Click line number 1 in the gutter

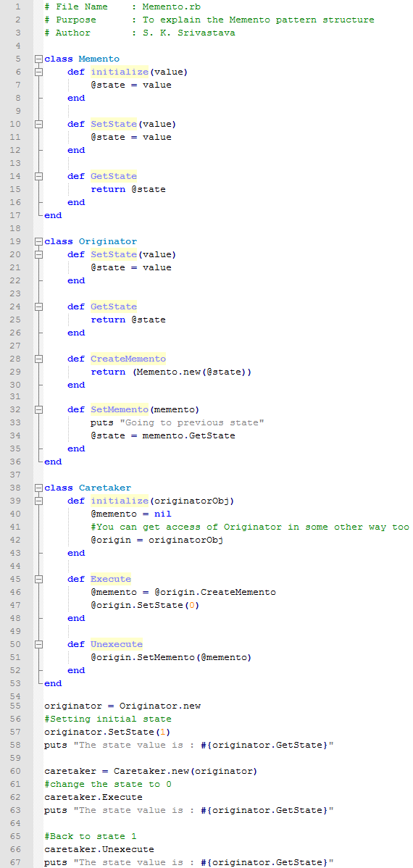[x=18, y=7]
